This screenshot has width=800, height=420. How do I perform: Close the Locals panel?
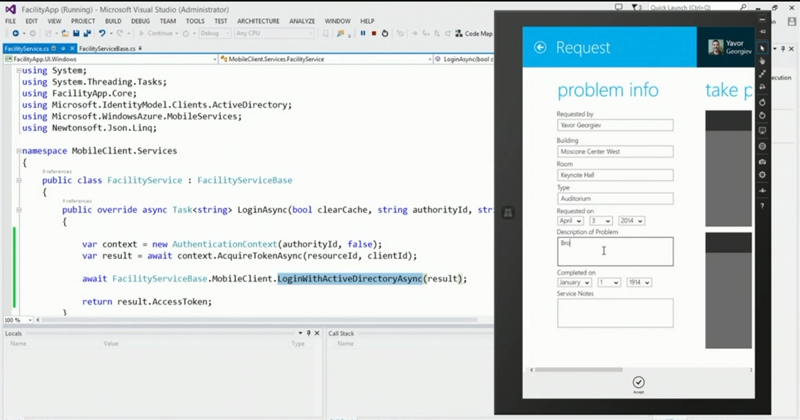(317, 333)
